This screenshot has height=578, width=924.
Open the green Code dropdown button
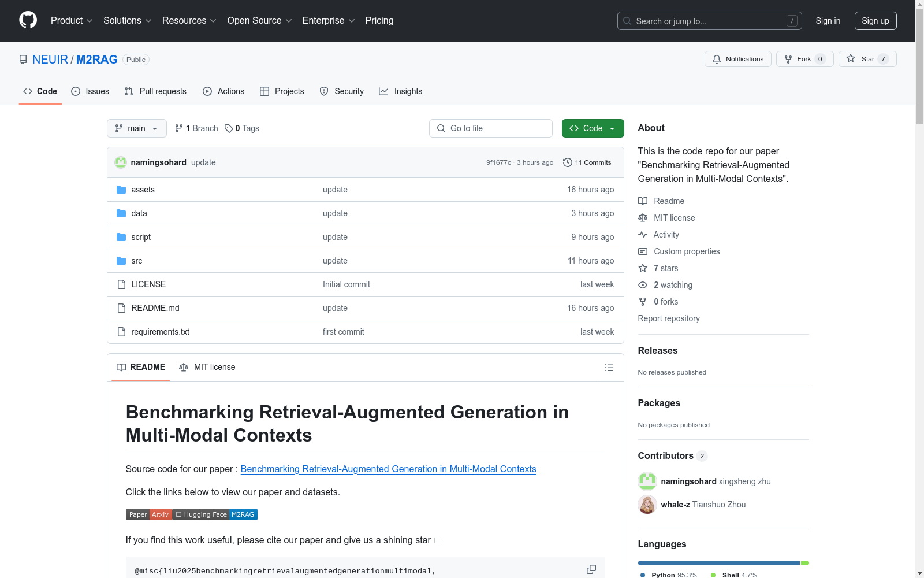[593, 128]
